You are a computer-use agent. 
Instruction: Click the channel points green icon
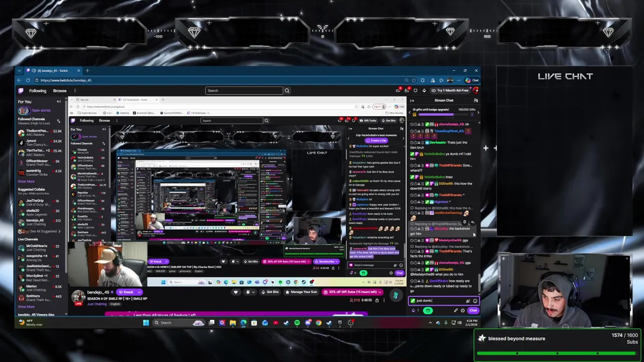pos(428,310)
